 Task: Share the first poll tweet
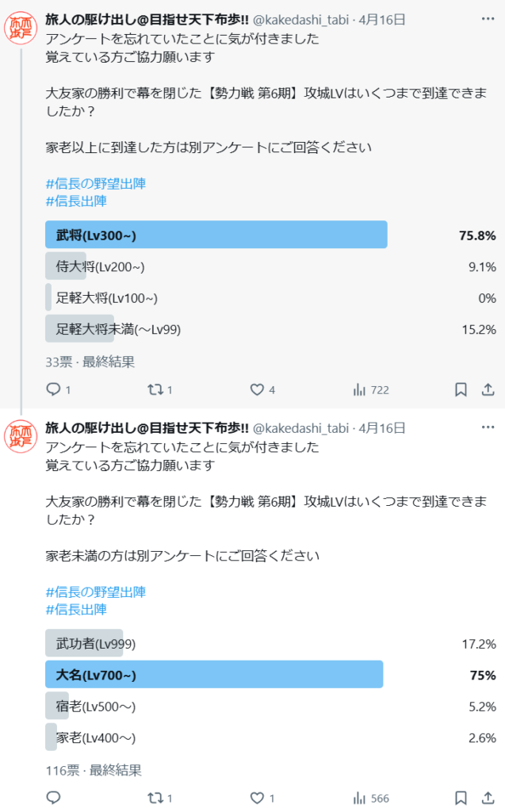coord(488,389)
